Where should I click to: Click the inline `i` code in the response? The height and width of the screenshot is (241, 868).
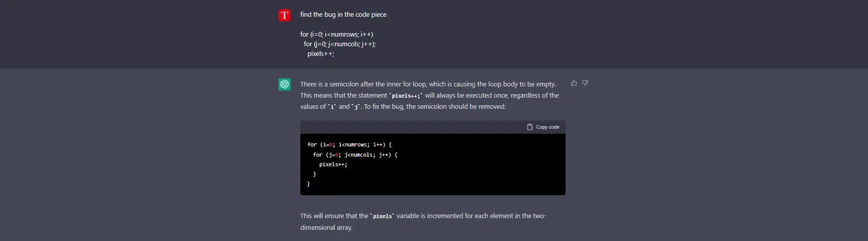332,107
